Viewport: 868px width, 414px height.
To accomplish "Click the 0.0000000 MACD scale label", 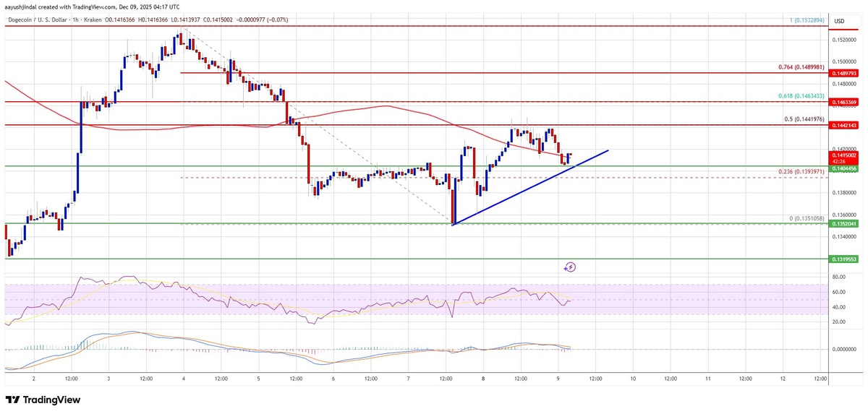I will pyautogui.click(x=844, y=349).
